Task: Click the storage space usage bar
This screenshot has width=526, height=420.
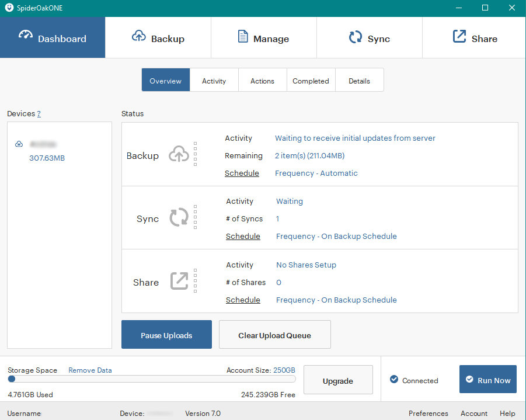Action: coord(152,379)
